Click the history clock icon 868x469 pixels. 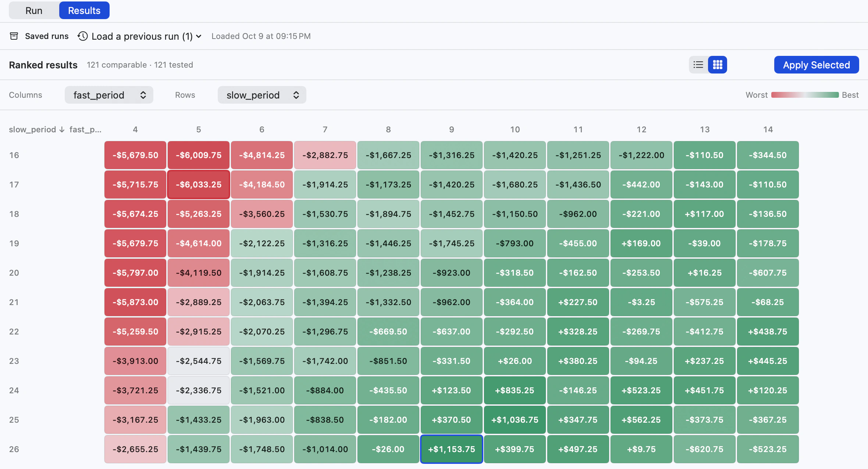click(83, 36)
